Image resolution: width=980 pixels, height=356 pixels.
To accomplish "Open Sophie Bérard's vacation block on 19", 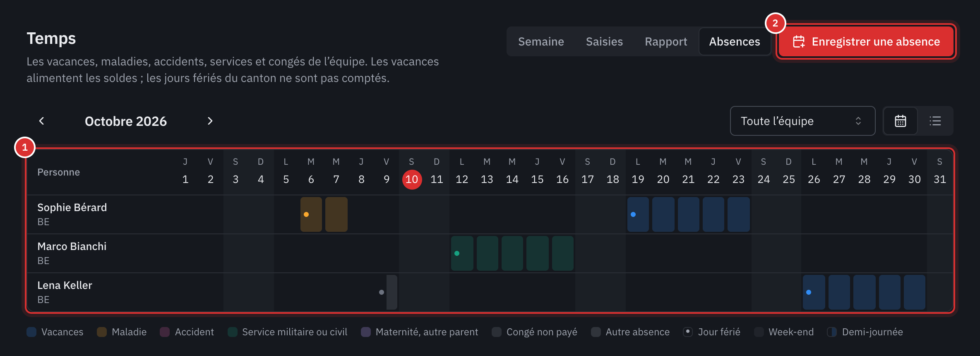I will tap(638, 214).
